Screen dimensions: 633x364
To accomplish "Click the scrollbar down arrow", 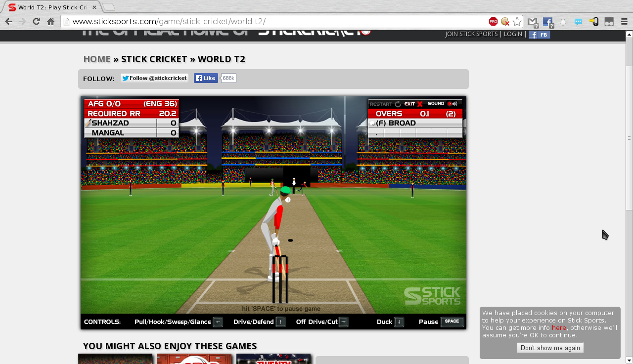I will (629, 360).
